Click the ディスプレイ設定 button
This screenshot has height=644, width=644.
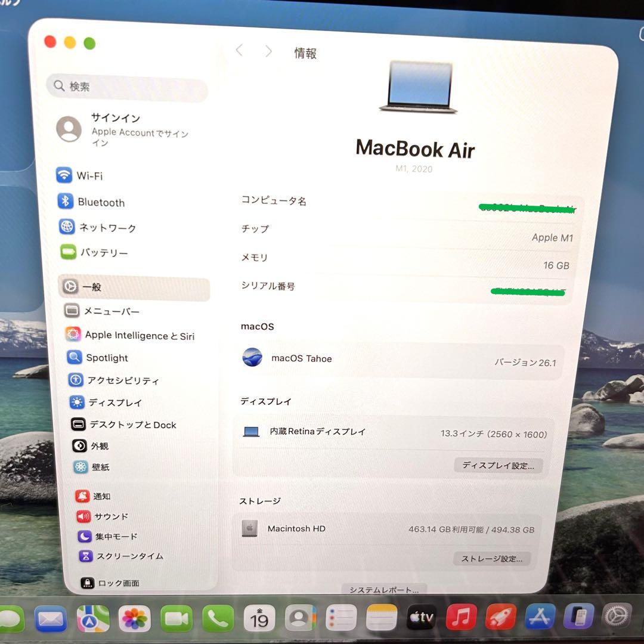tap(500, 466)
